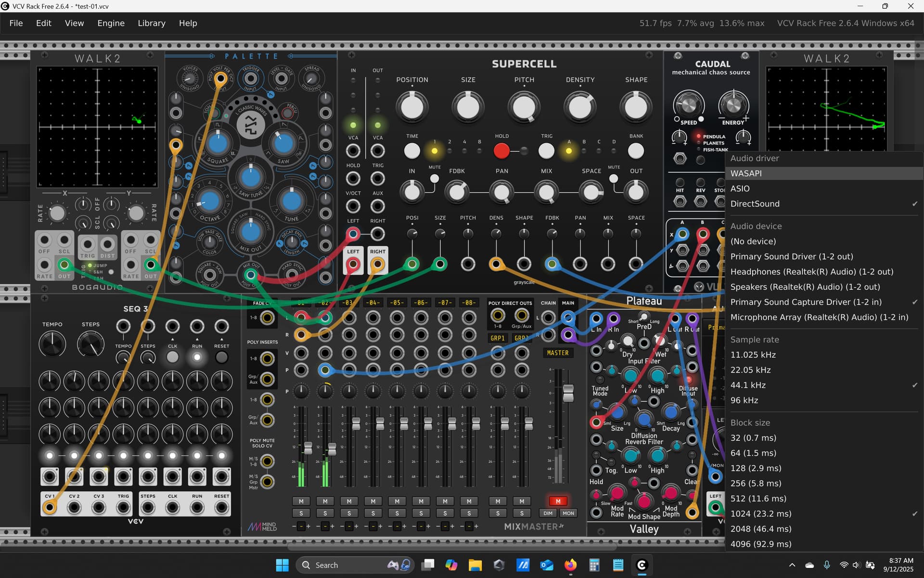Screen dimensions: 924x578
Task: Click the Palette waveform model selector icon
Action: click(x=251, y=124)
